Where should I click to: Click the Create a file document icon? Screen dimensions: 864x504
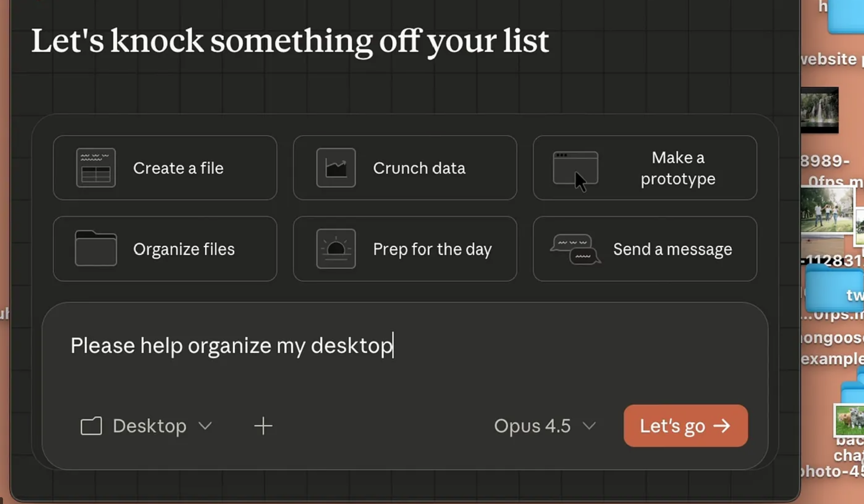[x=96, y=168]
